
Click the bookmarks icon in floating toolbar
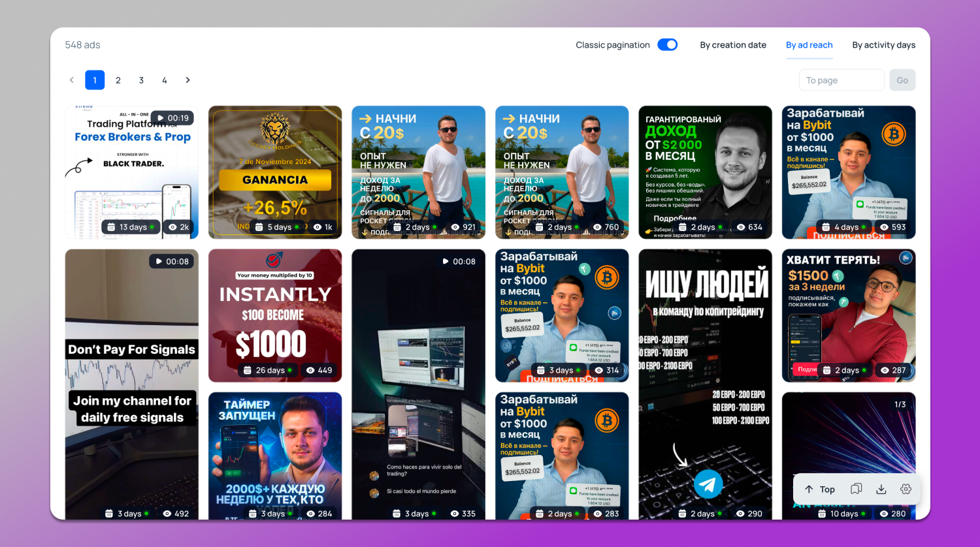[856, 489]
